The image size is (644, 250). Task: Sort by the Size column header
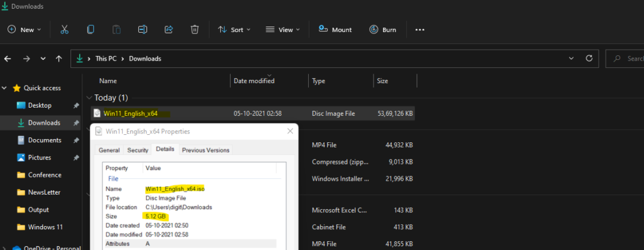point(382,81)
